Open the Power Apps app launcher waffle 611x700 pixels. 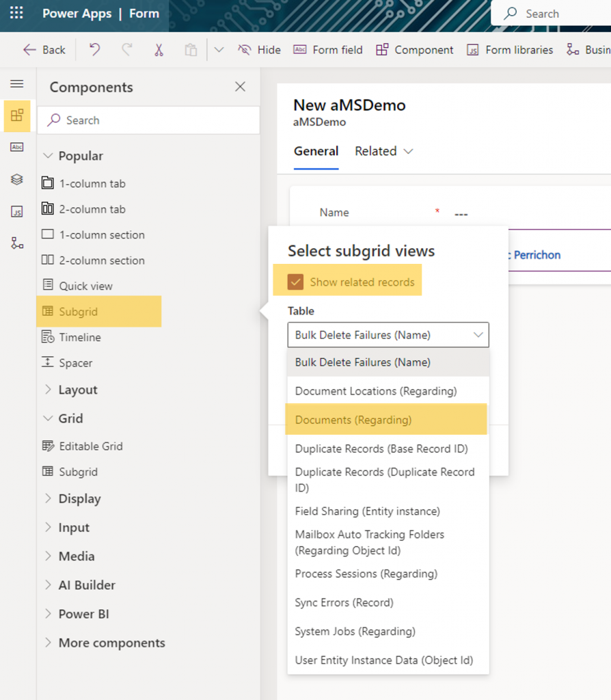16,13
